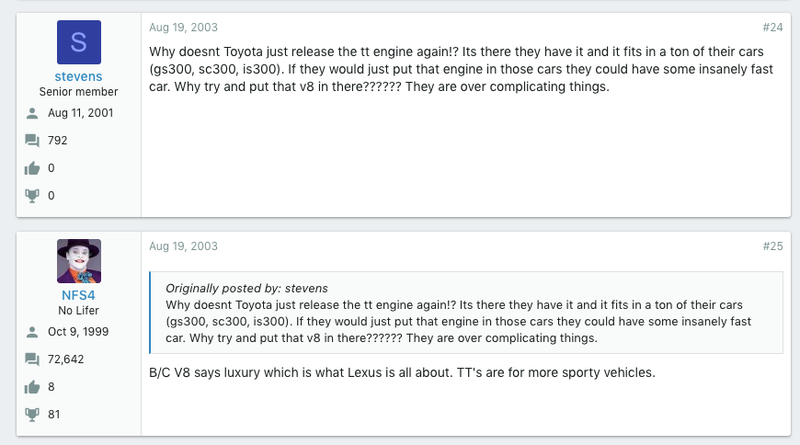
Task: Click the trophy icon beside 81
Action: coord(32,414)
